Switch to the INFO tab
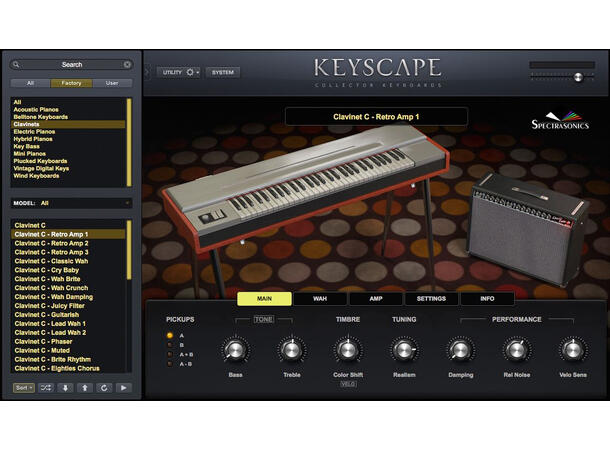This screenshot has width=610, height=450. point(487,299)
